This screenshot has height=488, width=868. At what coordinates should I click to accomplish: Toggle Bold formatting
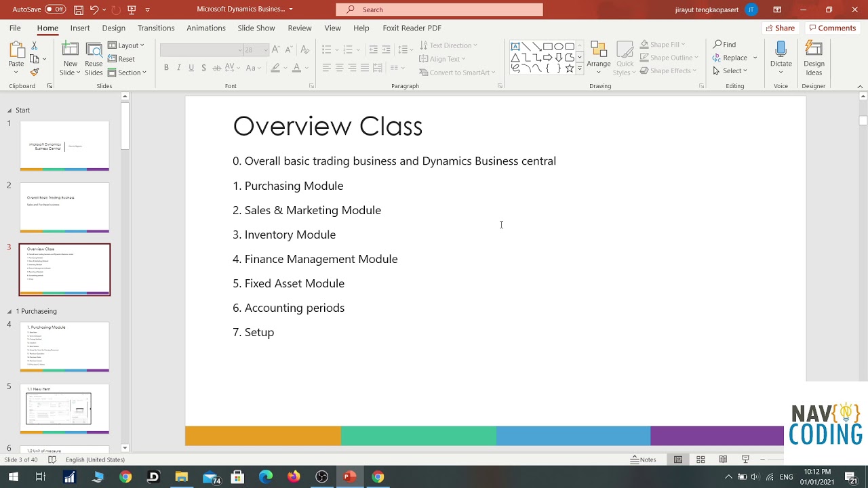166,68
